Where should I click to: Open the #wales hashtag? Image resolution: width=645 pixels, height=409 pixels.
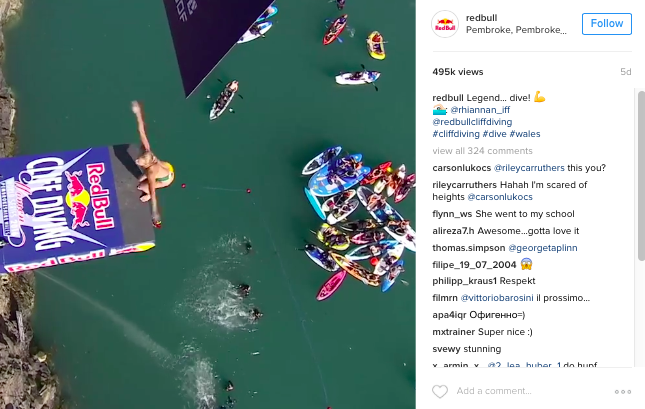coord(525,134)
